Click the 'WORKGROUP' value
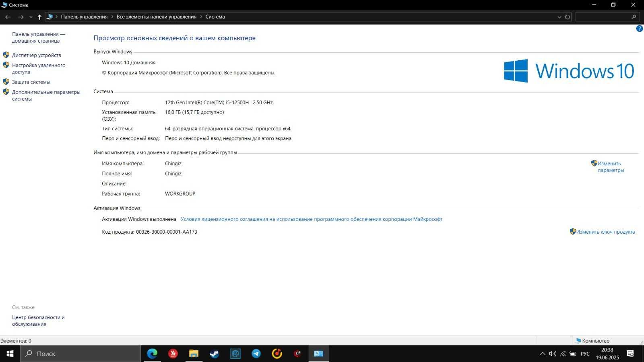 coord(180,194)
